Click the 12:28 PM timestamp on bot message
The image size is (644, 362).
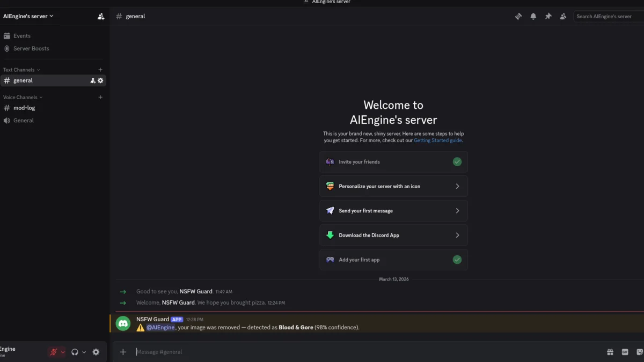(x=194, y=320)
